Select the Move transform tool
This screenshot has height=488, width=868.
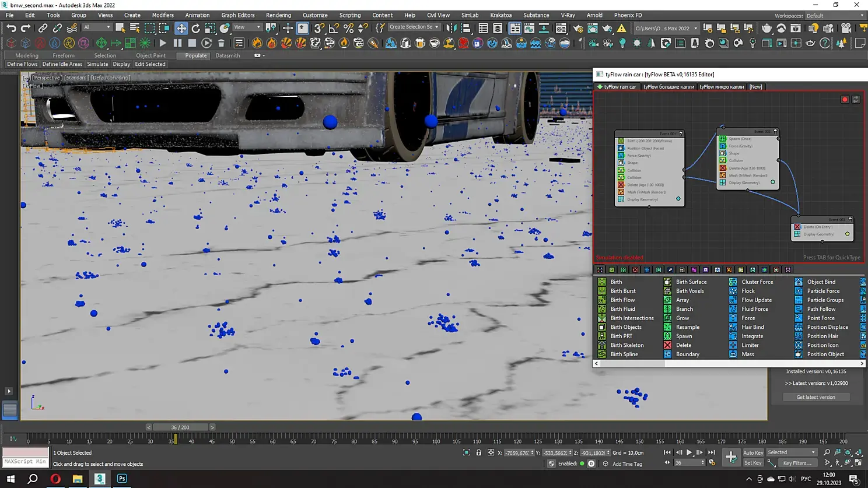coord(181,28)
